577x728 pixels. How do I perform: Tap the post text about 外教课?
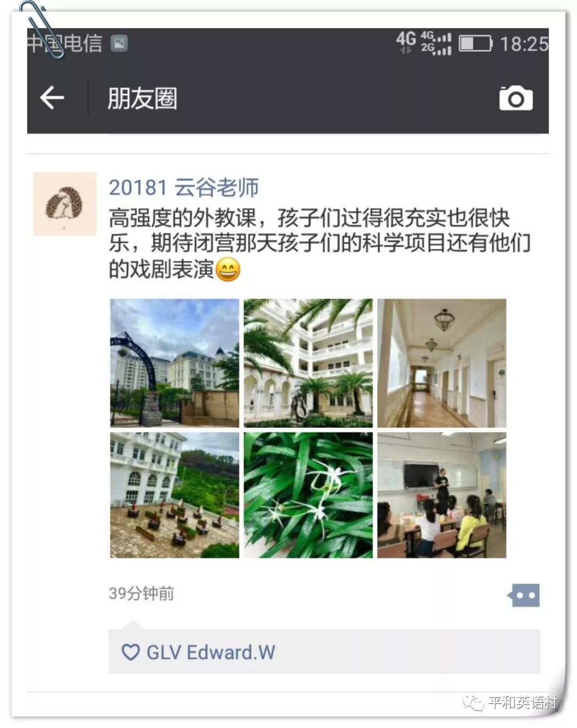tap(319, 244)
